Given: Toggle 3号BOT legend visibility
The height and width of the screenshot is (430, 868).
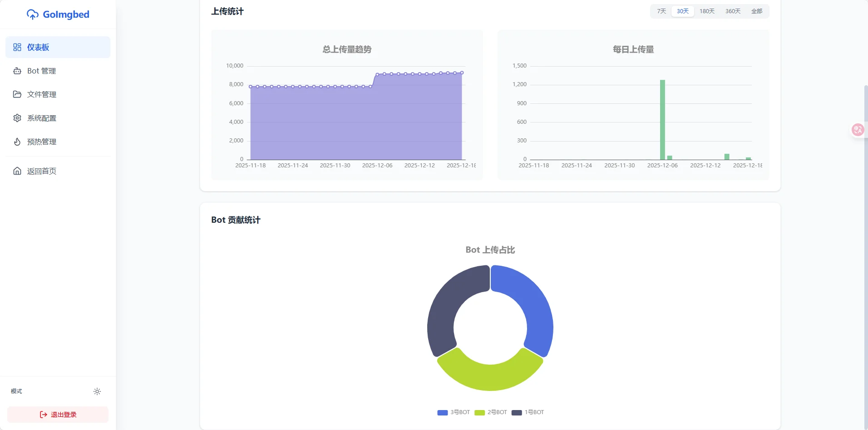Looking at the screenshot, I should pos(454,412).
